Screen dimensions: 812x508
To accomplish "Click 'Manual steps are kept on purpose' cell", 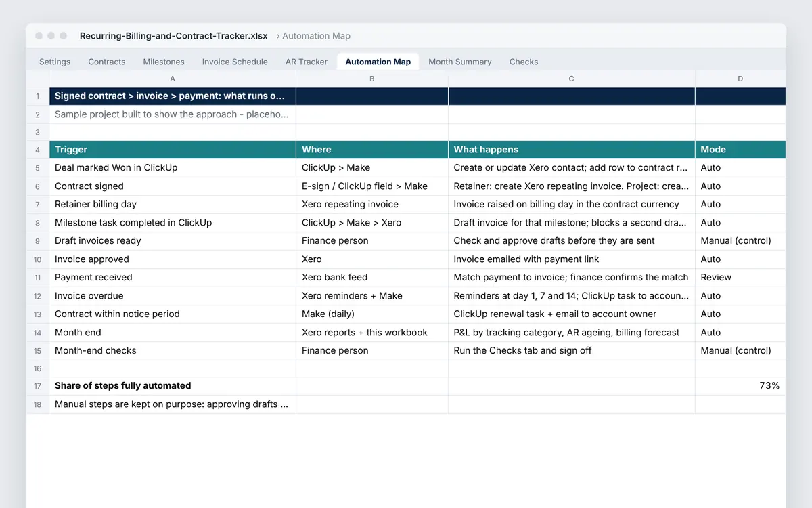I will tap(173, 404).
